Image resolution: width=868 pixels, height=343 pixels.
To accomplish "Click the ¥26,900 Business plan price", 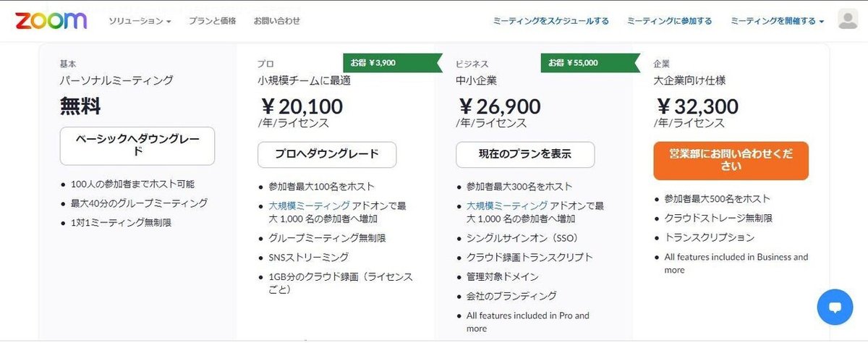I will click(x=499, y=106).
